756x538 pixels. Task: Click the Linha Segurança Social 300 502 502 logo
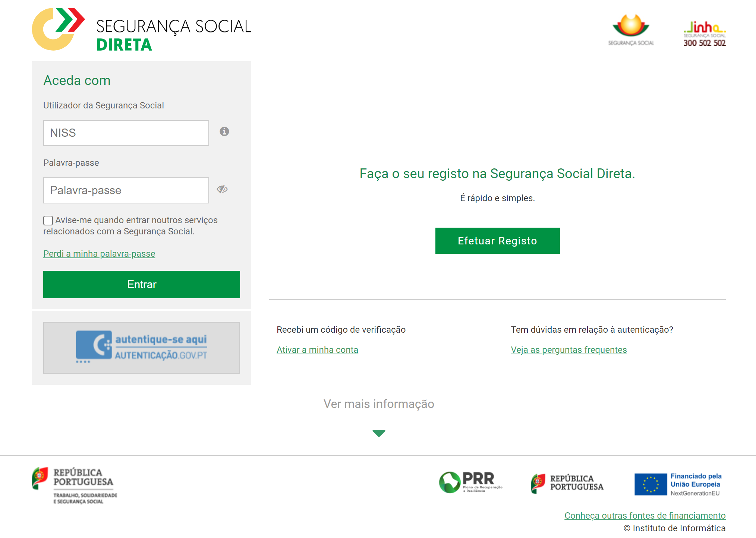pyautogui.click(x=705, y=34)
